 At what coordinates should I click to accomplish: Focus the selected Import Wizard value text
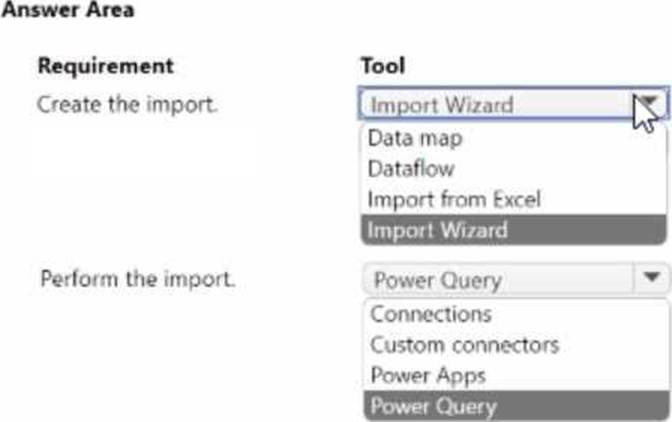(x=442, y=105)
